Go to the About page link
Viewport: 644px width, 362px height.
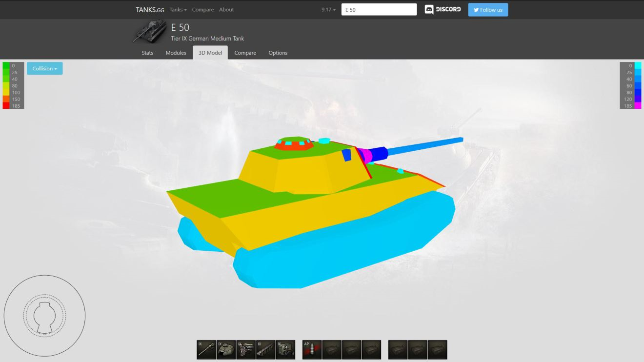(x=226, y=10)
